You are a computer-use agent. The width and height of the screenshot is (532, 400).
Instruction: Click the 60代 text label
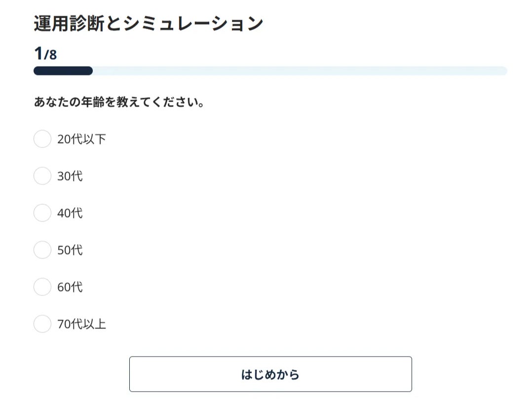(70, 287)
